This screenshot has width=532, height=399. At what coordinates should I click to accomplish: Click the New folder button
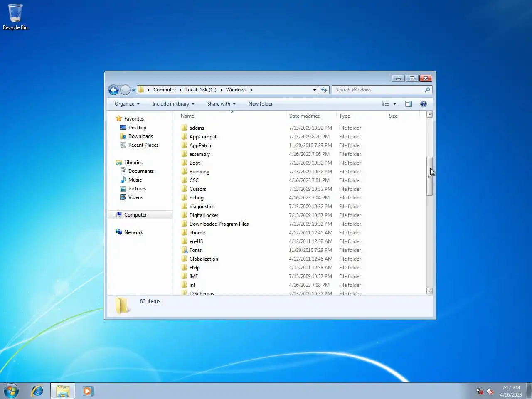coord(261,104)
